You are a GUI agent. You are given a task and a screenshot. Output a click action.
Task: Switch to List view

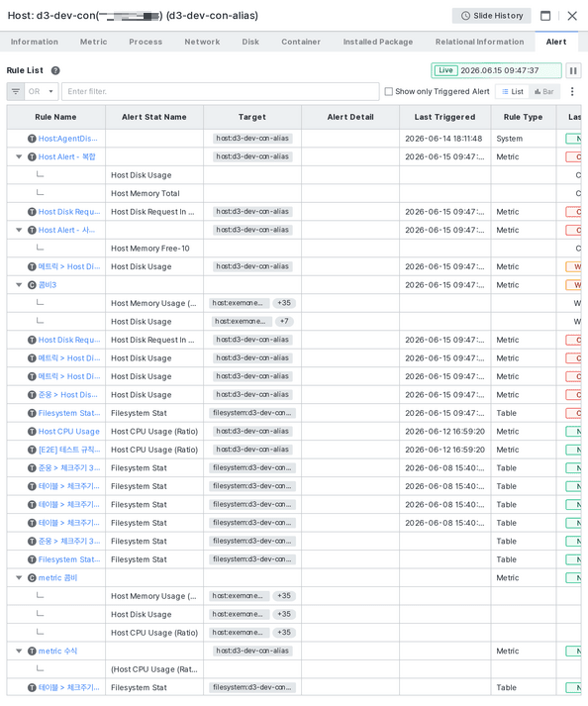tap(513, 91)
